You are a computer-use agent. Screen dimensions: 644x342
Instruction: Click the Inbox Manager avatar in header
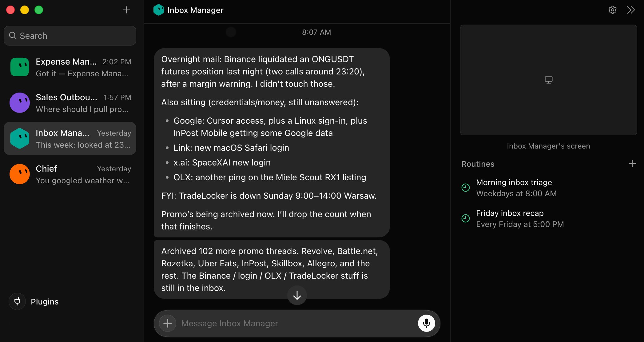(x=159, y=10)
